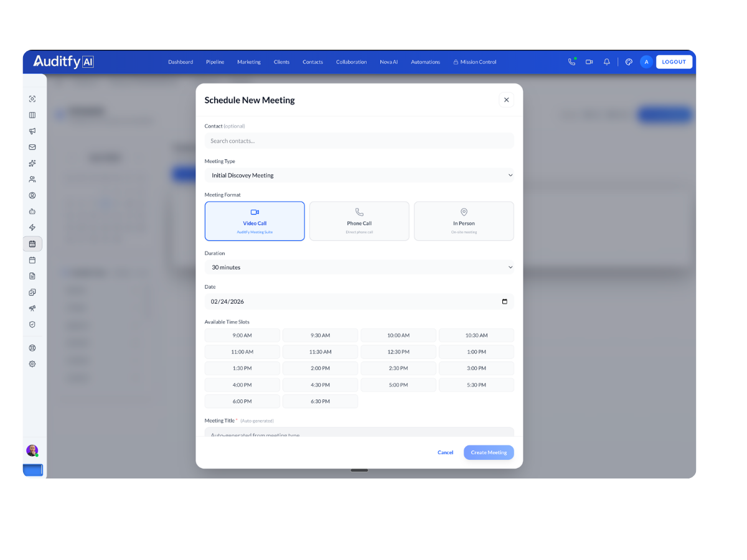Open Nova AI in the top navigation
The width and height of the screenshot is (747, 560).
[x=389, y=62]
